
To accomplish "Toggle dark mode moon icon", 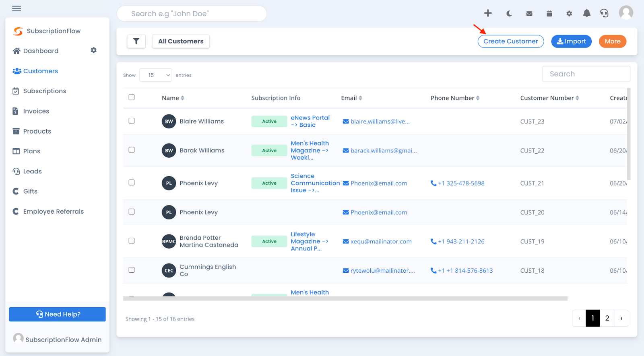I will (509, 14).
